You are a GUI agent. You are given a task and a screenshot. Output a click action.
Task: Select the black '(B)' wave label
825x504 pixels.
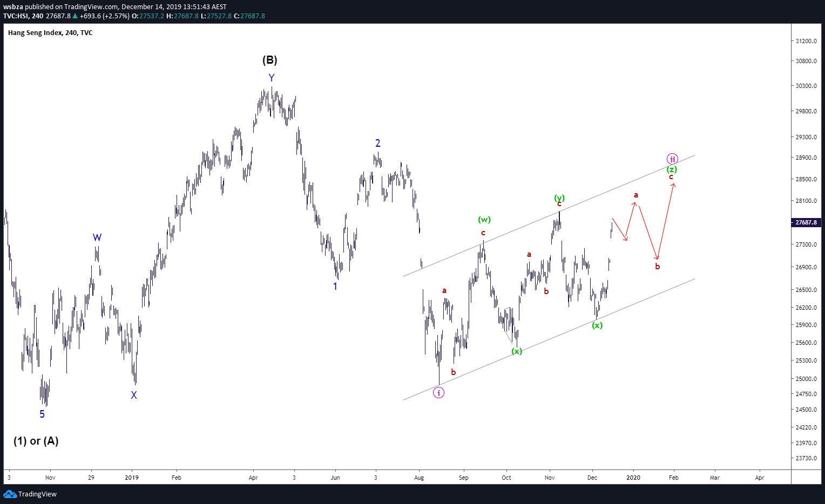click(270, 60)
